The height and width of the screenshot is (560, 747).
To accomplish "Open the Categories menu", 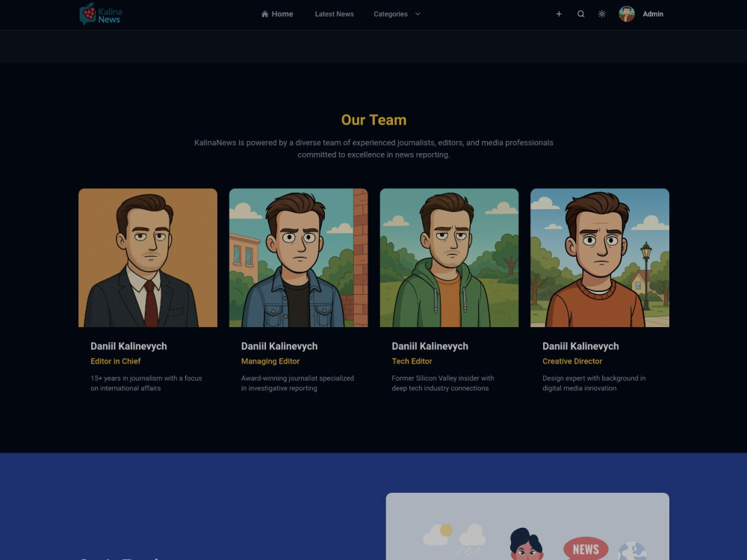I will [x=397, y=14].
